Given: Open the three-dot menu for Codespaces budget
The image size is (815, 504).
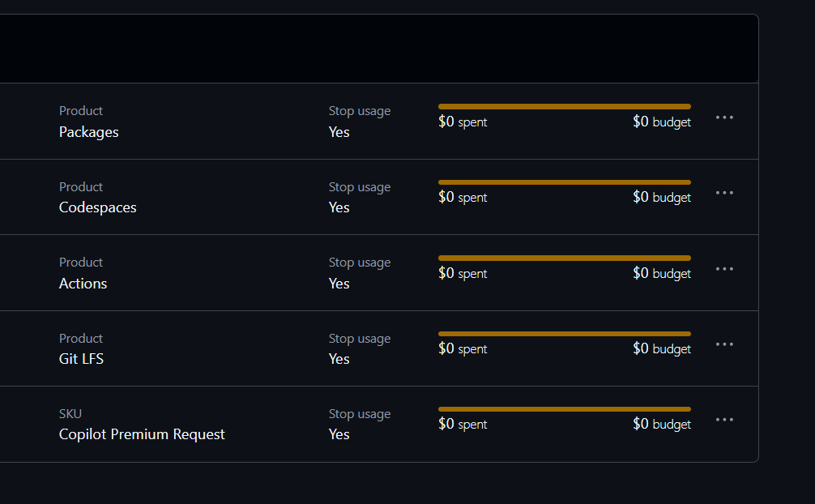Looking at the screenshot, I should point(724,193).
